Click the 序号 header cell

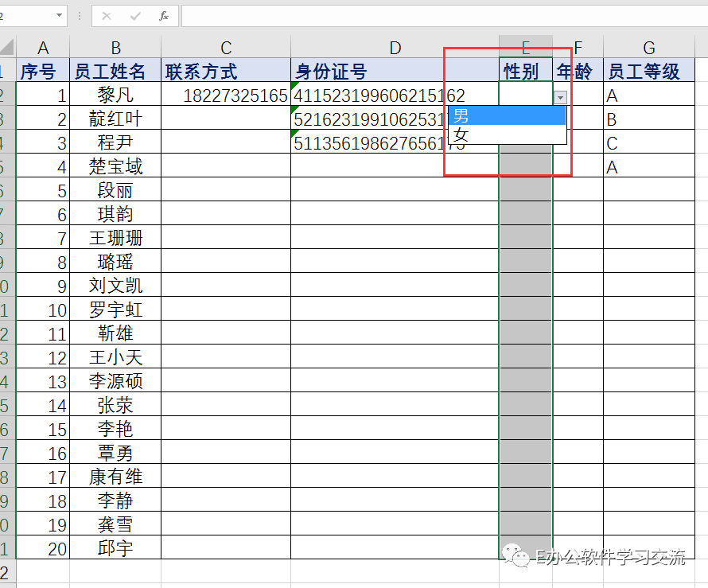pyautogui.click(x=43, y=71)
